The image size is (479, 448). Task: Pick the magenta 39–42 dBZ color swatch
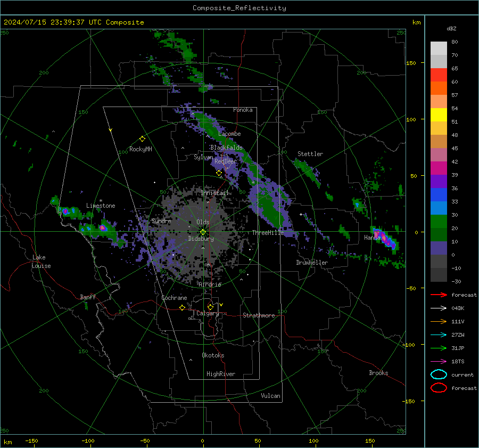click(439, 168)
